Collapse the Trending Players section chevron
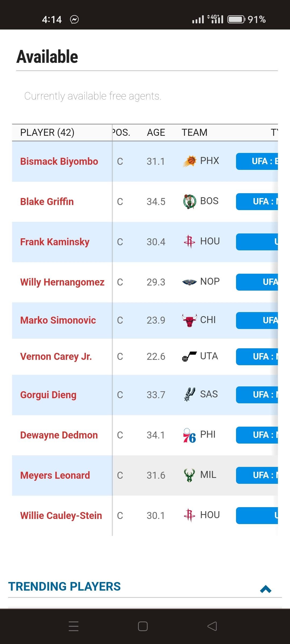The image size is (290, 644). coord(266,589)
